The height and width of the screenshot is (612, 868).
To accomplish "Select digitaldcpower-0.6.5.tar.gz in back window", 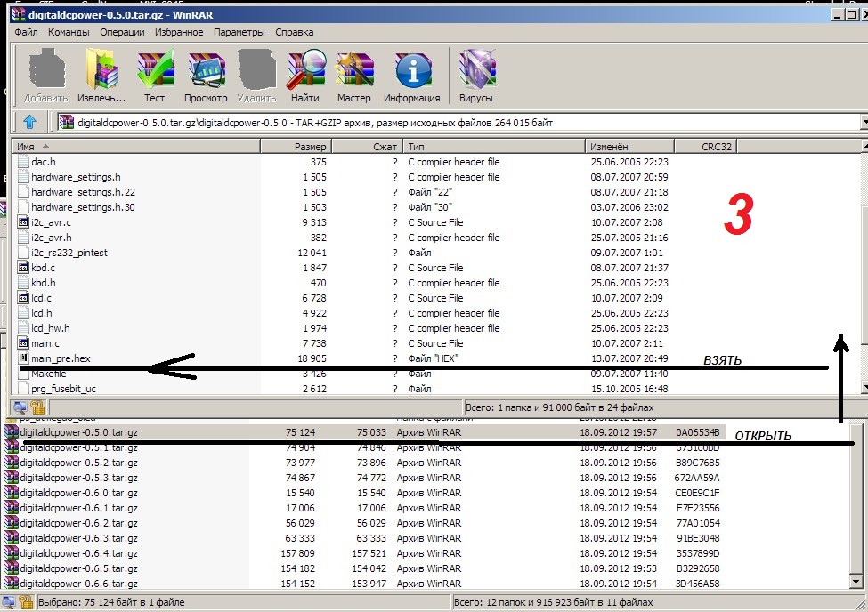I will (x=78, y=568).
